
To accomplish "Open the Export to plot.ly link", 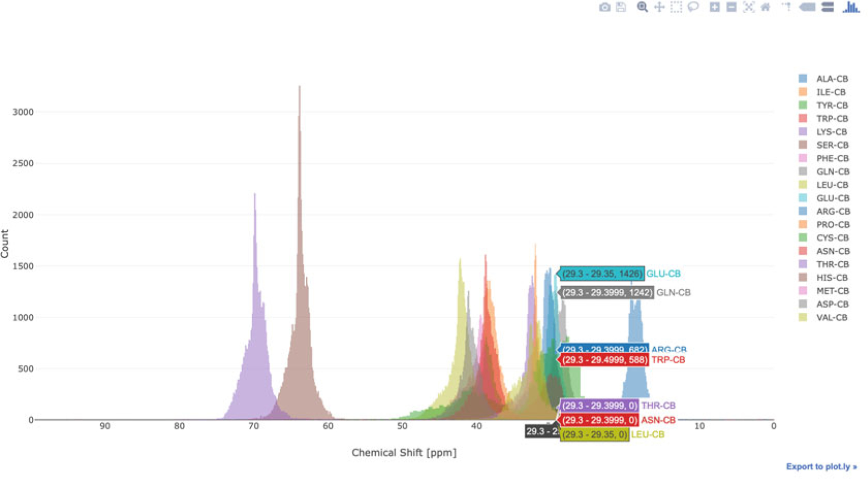I will pyautogui.click(x=821, y=466).
